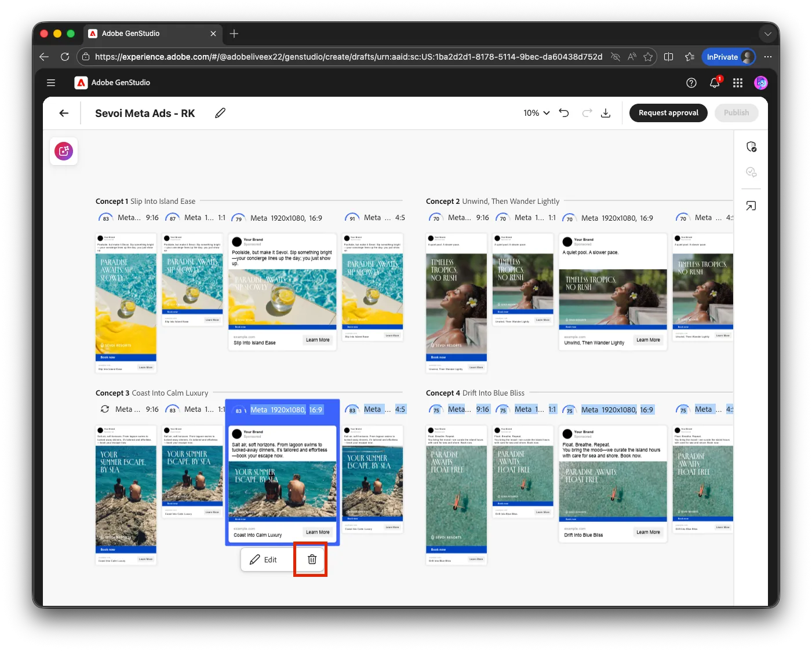Screen dimensions: 812x651
Task: Add this page to browser favorites
Action: tap(648, 57)
